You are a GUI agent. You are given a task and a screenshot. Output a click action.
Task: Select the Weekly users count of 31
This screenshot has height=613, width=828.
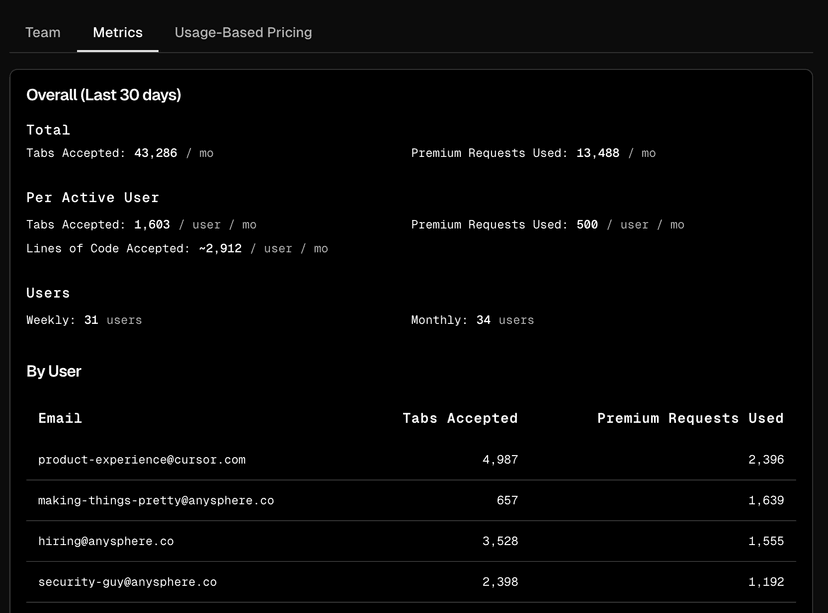coord(91,320)
